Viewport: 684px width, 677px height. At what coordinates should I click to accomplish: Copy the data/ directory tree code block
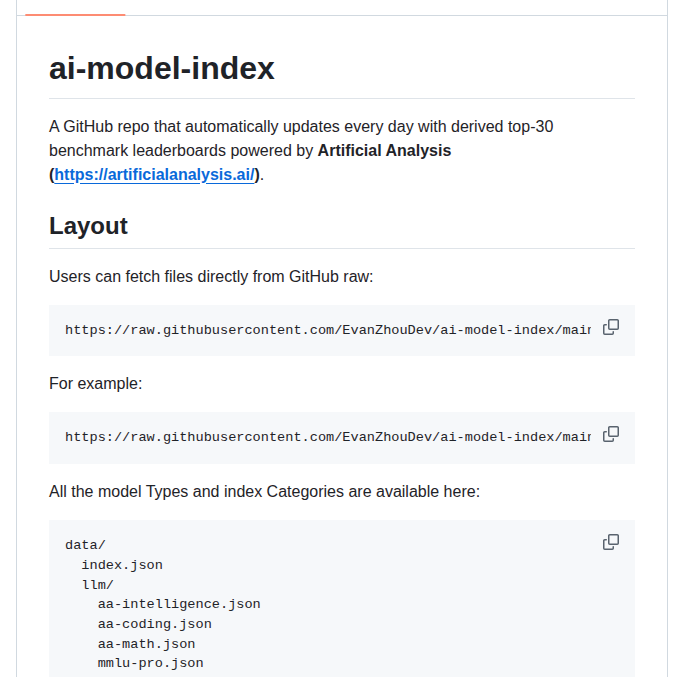[611, 542]
